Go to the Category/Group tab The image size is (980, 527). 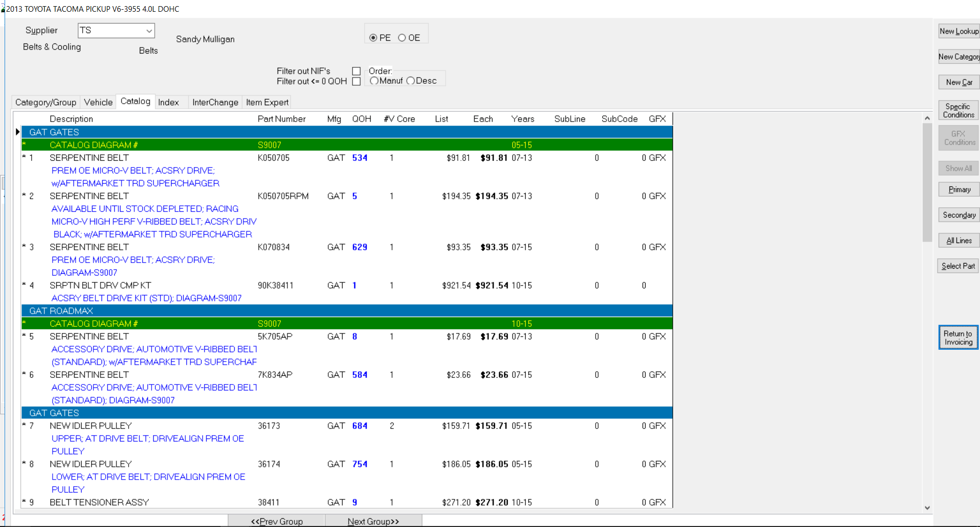45,102
